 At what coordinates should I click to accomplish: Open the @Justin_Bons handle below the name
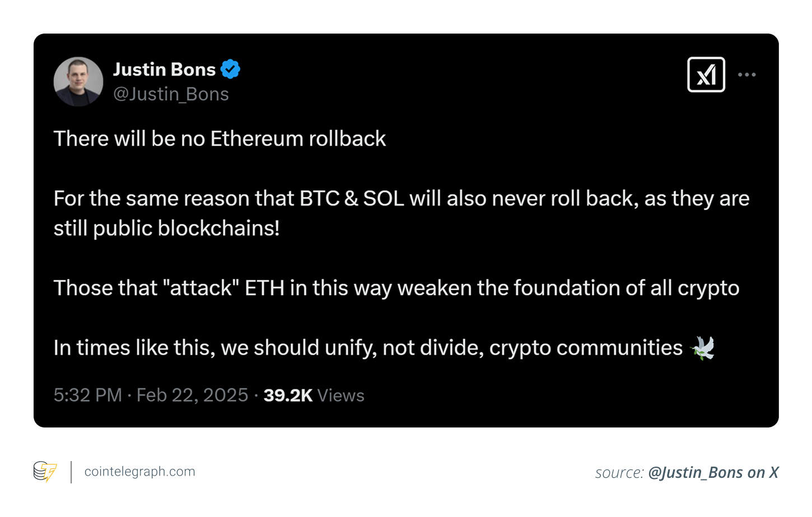[172, 94]
